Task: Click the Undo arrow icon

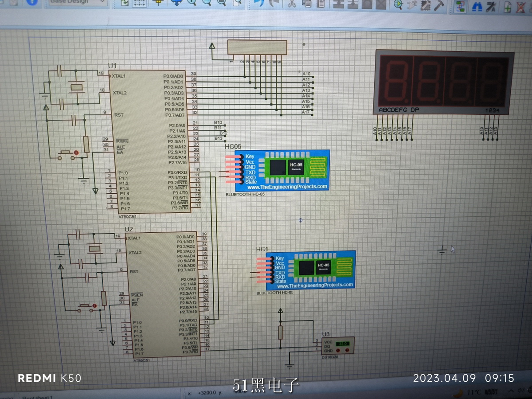Action: tap(258, 4)
